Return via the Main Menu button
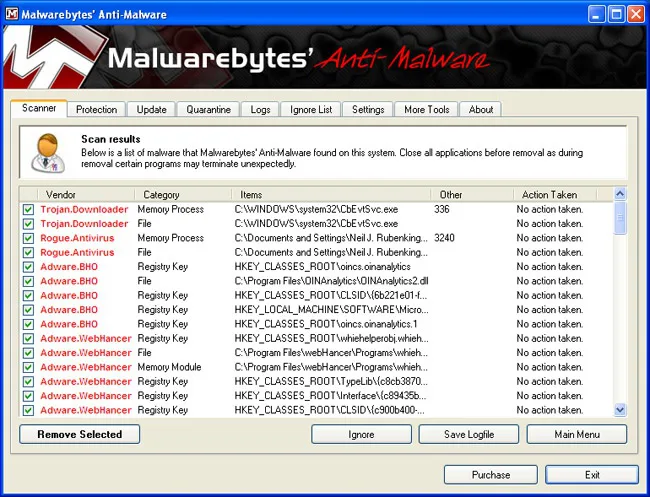Screen dimensions: 650x497 [577, 434]
